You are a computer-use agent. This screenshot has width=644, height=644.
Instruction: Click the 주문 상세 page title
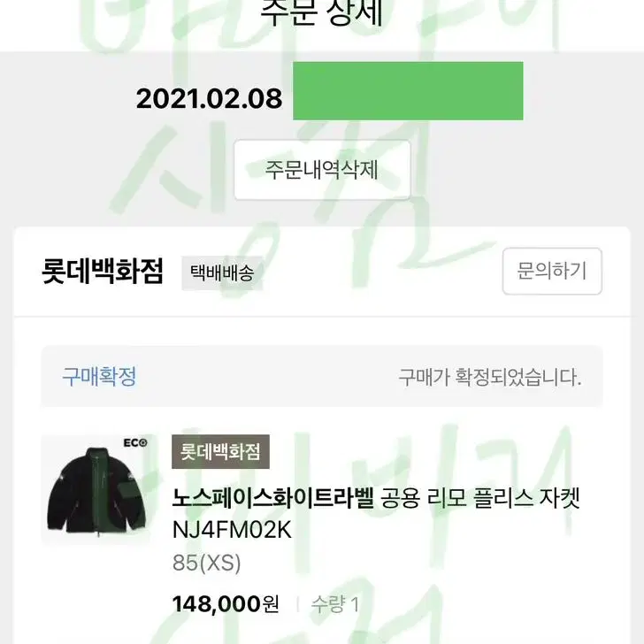click(x=322, y=13)
